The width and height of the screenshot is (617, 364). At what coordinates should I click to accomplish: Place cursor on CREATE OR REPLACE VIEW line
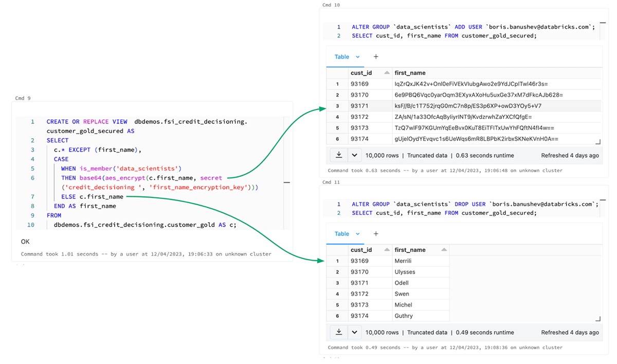pos(86,122)
